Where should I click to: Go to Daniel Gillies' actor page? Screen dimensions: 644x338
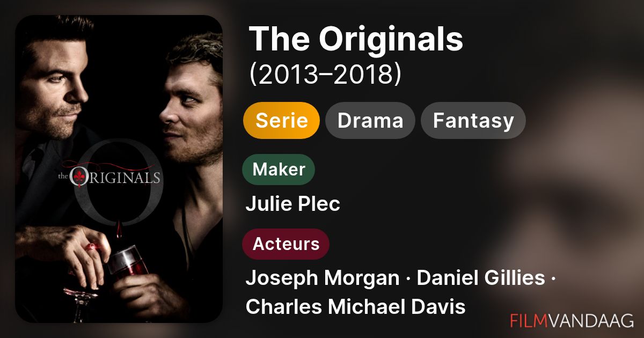click(x=480, y=278)
